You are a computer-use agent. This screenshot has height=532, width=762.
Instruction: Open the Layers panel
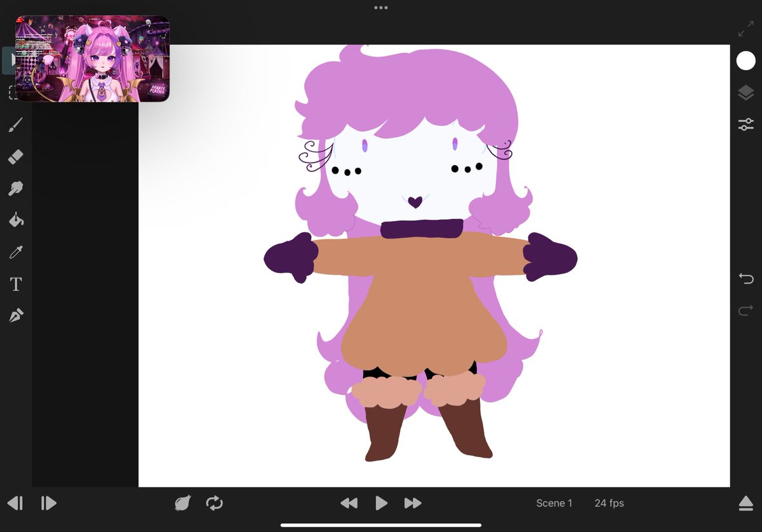(745, 93)
